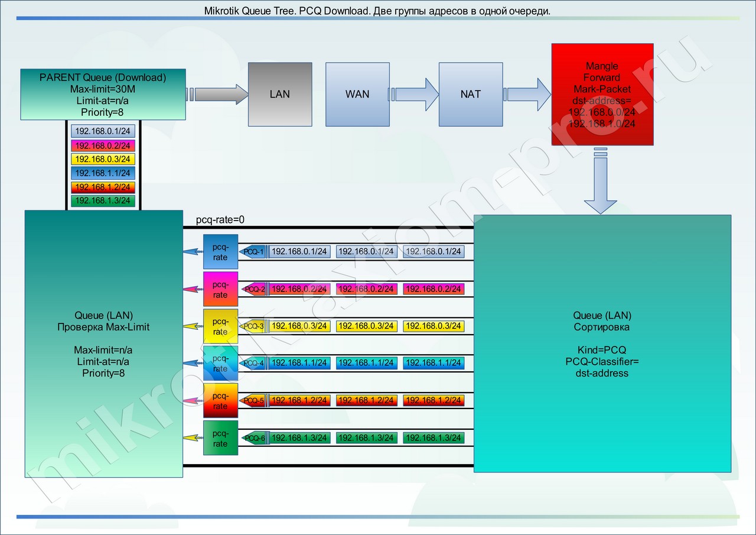Select pink 192.168.0.2/24 in the stack under PARENT Queue
Viewport: 756px width, 535px height.
click(x=103, y=145)
